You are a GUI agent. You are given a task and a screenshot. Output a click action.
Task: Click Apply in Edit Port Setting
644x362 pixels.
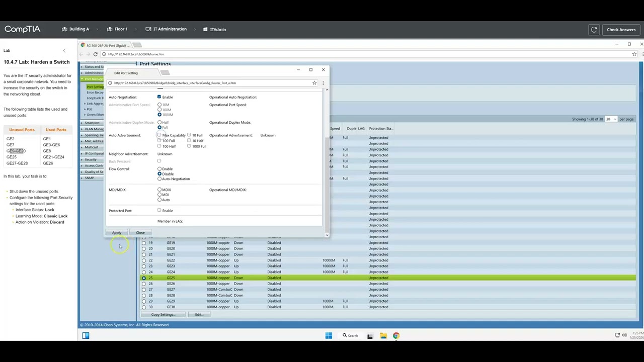click(116, 233)
